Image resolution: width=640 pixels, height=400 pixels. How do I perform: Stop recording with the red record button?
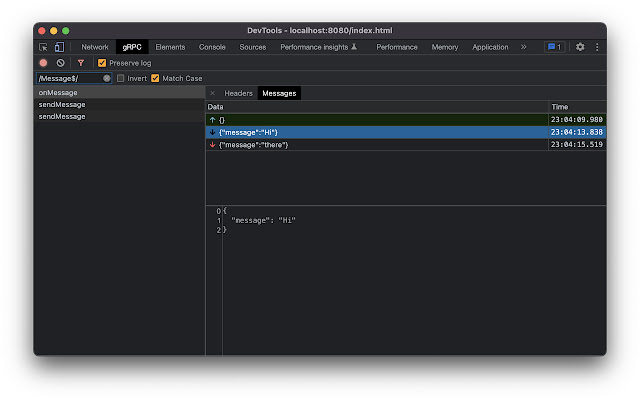(43, 63)
